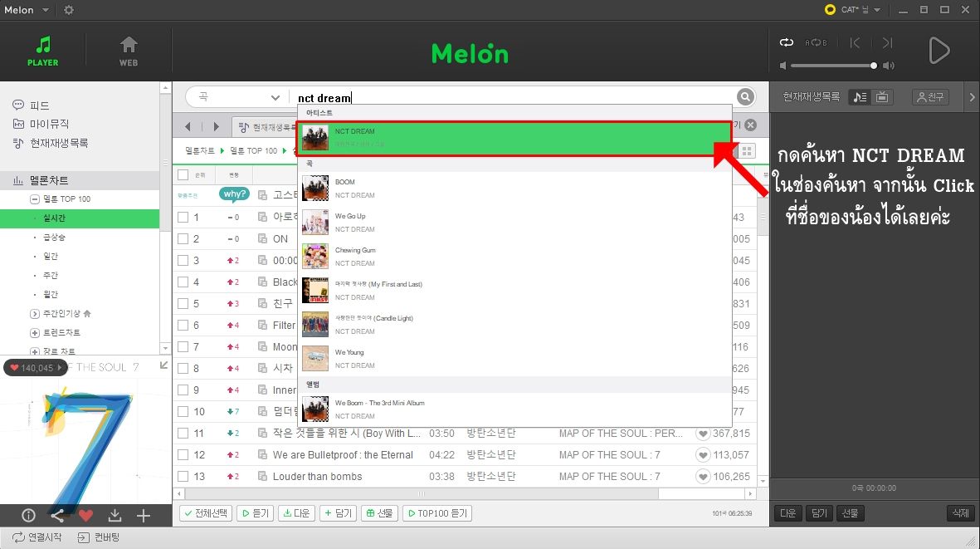Switch to the video playlist icon

tap(881, 97)
